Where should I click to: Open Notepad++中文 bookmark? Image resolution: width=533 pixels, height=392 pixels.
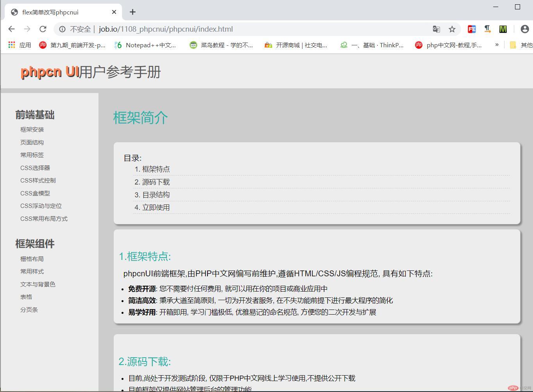pos(145,45)
